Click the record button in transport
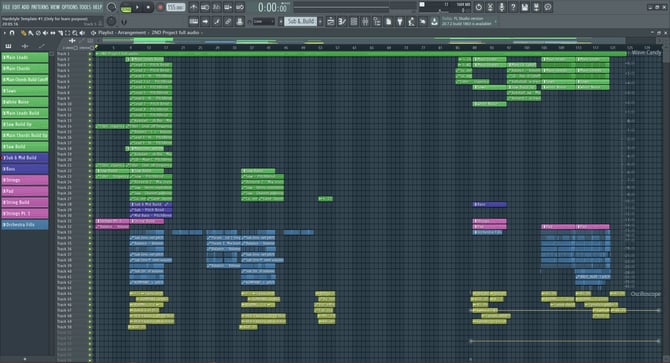Viewport: 670px width, 363px height. (161, 7)
